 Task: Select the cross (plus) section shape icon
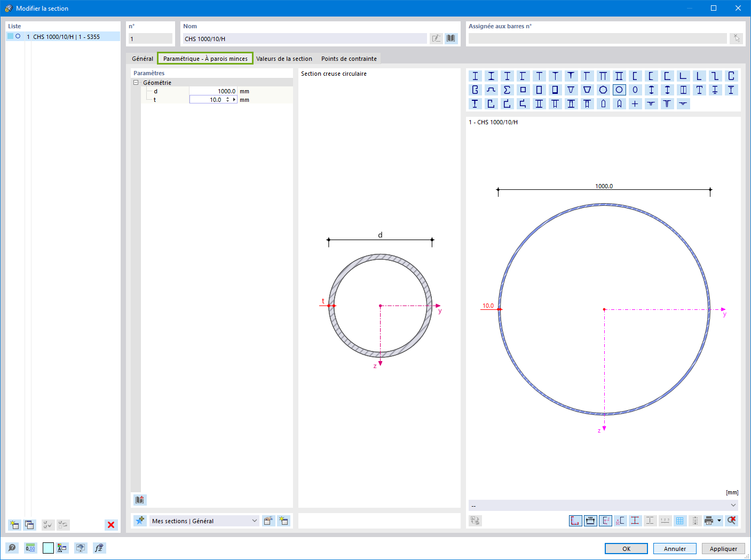tap(635, 104)
